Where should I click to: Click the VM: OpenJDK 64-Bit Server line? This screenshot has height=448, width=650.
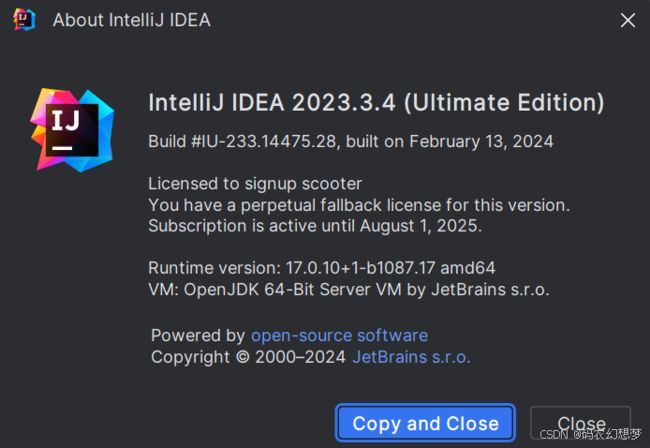tap(349, 289)
